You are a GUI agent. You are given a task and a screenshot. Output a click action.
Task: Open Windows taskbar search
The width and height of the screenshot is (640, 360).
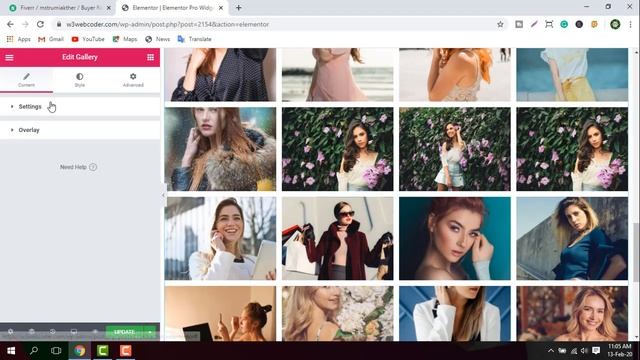[x=34, y=351]
